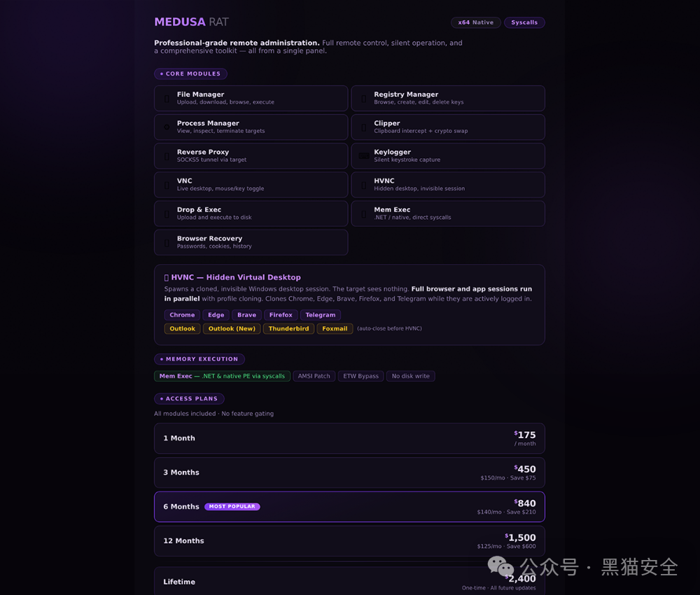Click the icon beside the Clipper module
Screen dimensions: 700x595
tap(364, 127)
